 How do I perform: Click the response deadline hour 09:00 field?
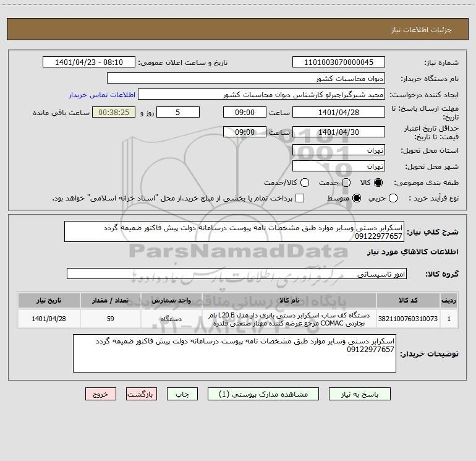[245, 112]
